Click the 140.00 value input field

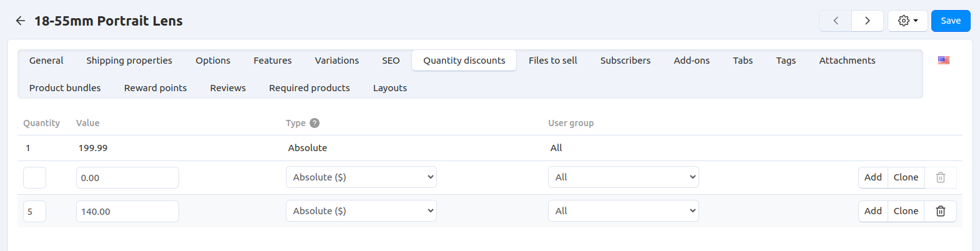127,211
